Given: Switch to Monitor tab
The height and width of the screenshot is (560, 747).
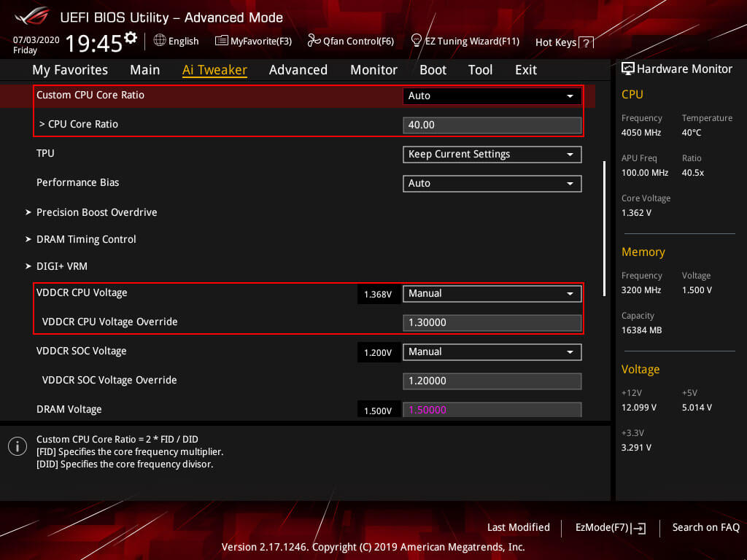Looking at the screenshot, I should (x=373, y=70).
